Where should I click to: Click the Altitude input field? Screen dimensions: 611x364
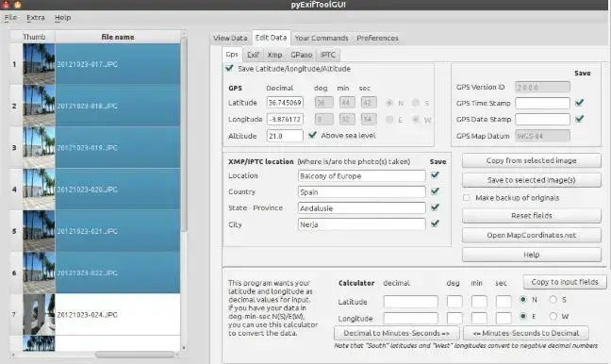(285, 136)
